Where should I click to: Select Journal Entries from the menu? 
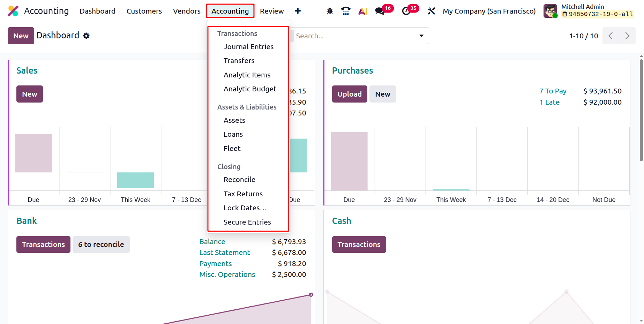pyautogui.click(x=248, y=47)
